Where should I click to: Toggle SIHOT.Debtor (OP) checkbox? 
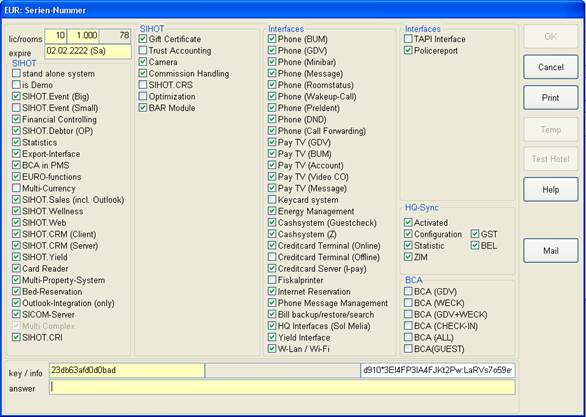tap(16, 131)
